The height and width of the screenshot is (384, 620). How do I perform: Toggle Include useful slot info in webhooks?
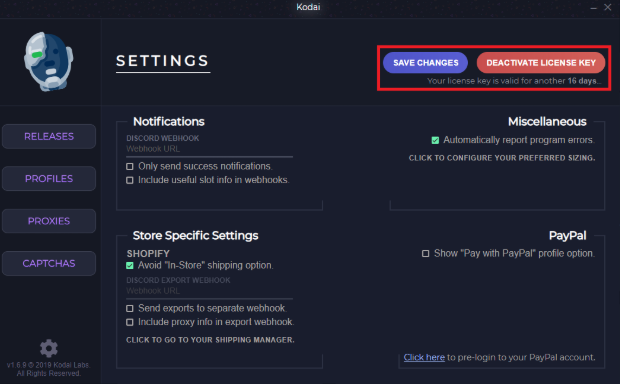[x=130, y=180]
